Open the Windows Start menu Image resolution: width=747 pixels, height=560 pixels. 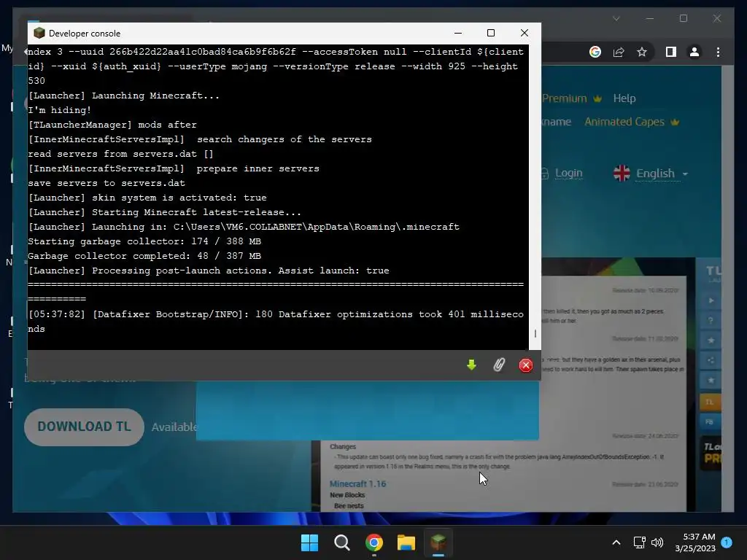(x=309, y=542)
